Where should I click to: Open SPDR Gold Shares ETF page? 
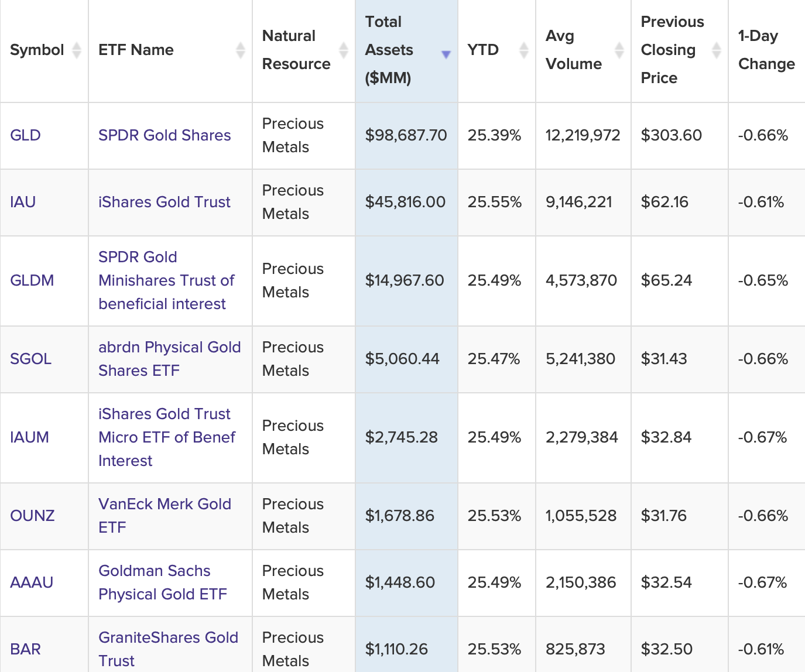click(x=165, y=135)
